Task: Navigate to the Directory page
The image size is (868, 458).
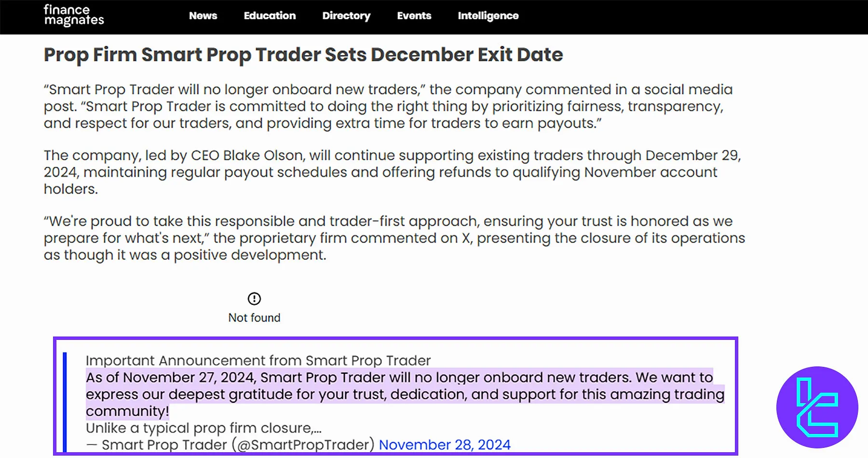Action: 346,16
